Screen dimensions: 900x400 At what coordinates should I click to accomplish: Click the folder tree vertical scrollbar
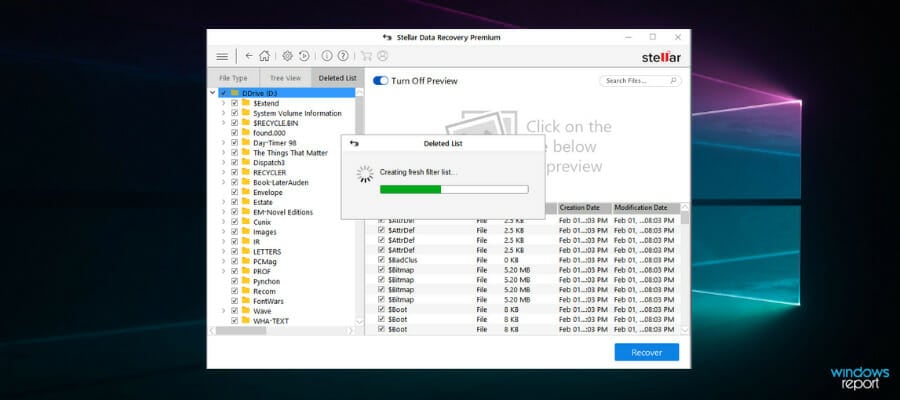pos(360,207)
